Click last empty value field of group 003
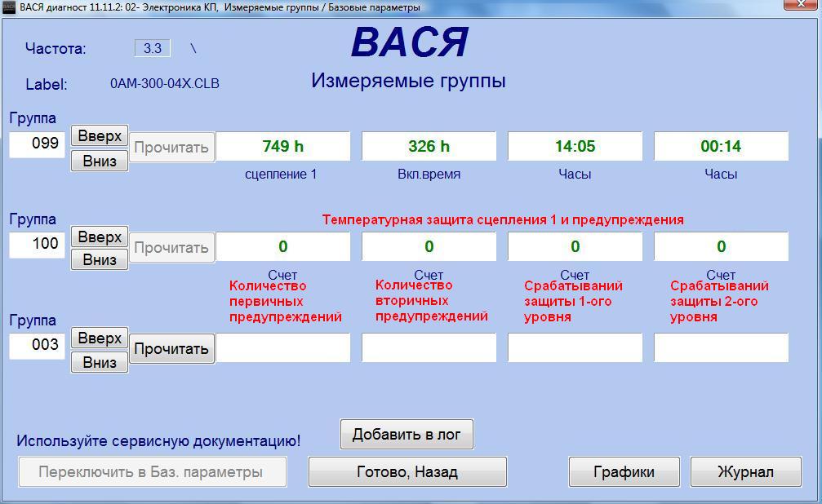The image size is (822, 504). (x=721, y=347)
